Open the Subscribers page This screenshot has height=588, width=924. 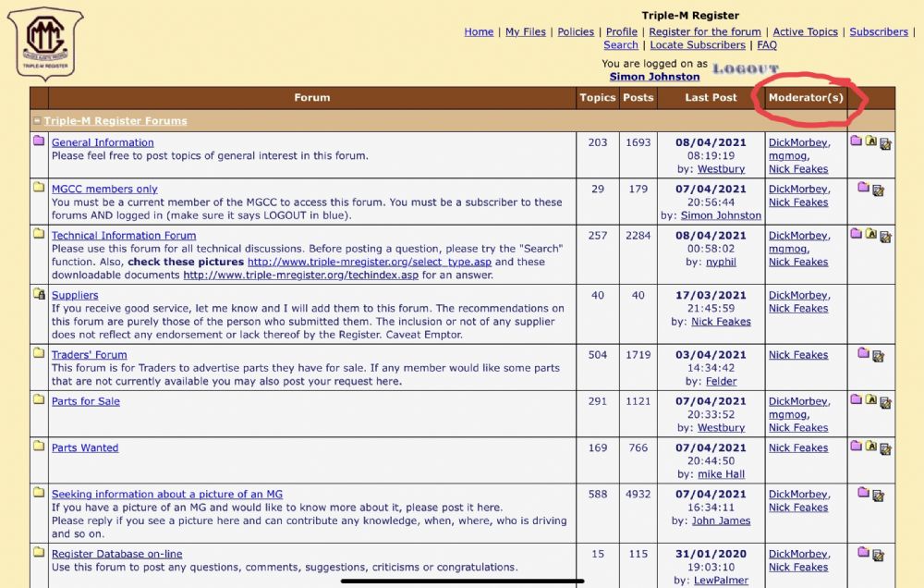coord(879,31)
